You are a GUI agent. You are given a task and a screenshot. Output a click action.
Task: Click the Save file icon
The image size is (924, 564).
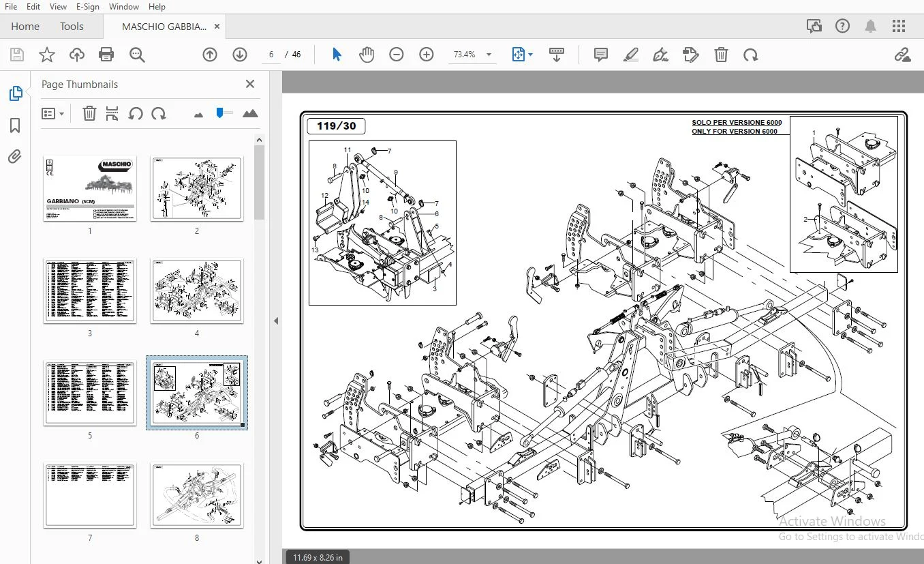pos(17,55)
